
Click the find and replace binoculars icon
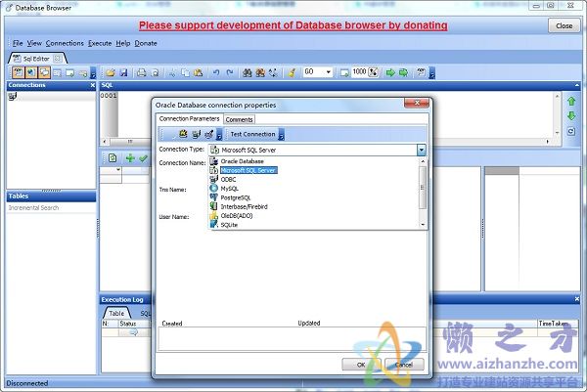(x=260, y=72)
